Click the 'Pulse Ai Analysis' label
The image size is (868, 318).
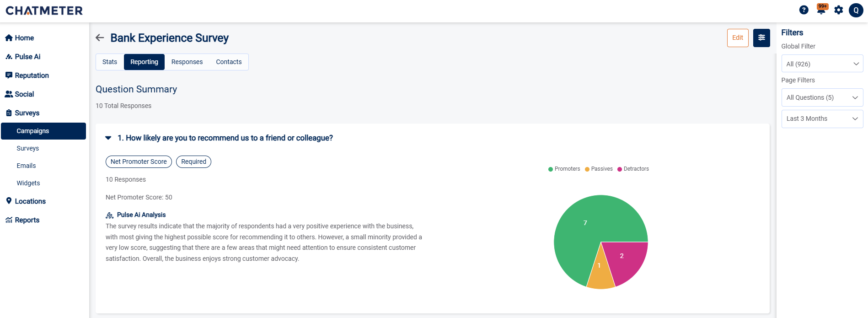tap(141, 215)
